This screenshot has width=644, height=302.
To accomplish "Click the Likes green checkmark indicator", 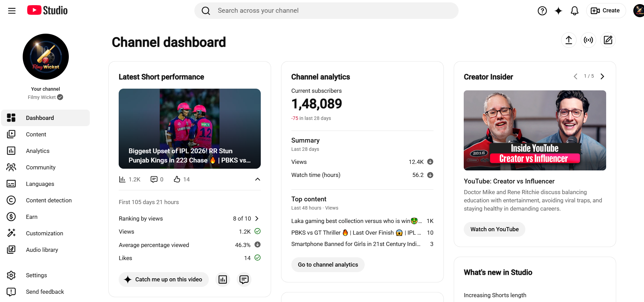I will pos(257,258).
